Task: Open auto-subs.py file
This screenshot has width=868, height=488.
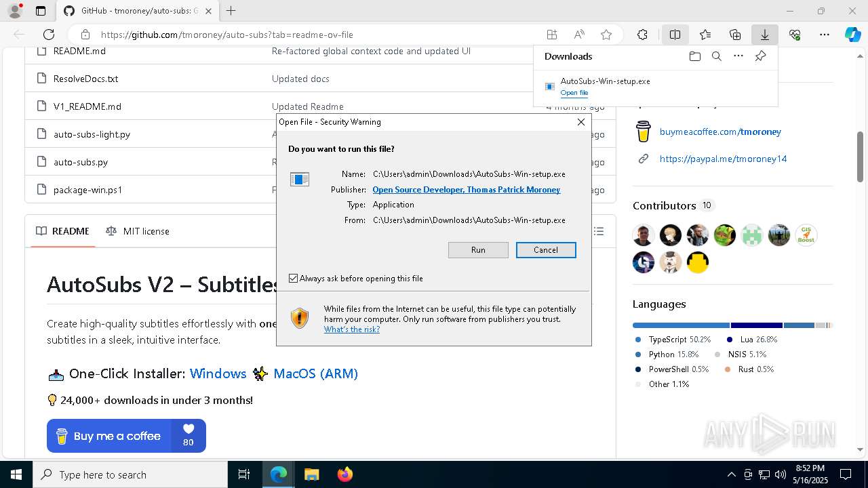Action: (x=81, y=162)
